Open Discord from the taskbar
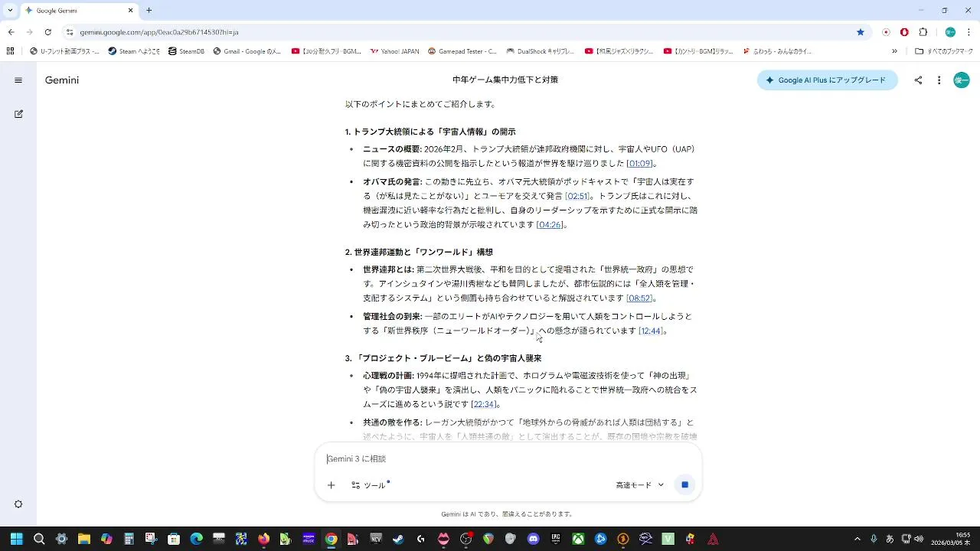 point(533,539)
